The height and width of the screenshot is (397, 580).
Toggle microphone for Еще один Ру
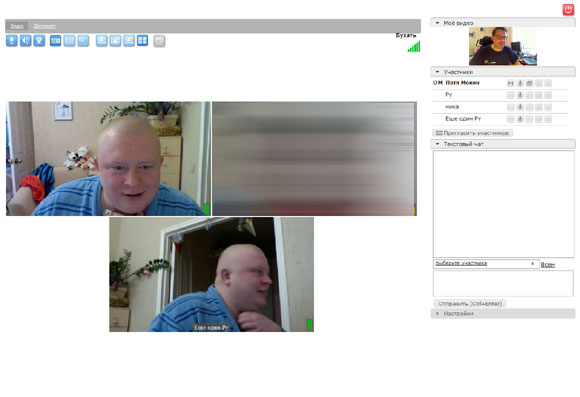point(520,119)
